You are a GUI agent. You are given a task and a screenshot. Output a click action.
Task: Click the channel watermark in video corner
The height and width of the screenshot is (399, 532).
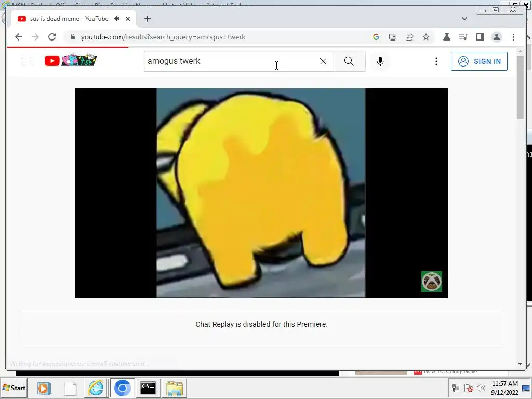click(432, 281)
